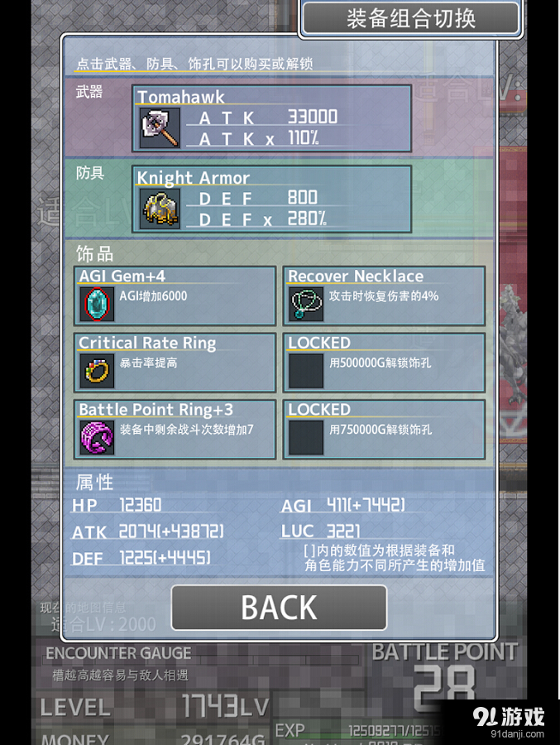Open the Tomahawk weapon slot panel

271,118
